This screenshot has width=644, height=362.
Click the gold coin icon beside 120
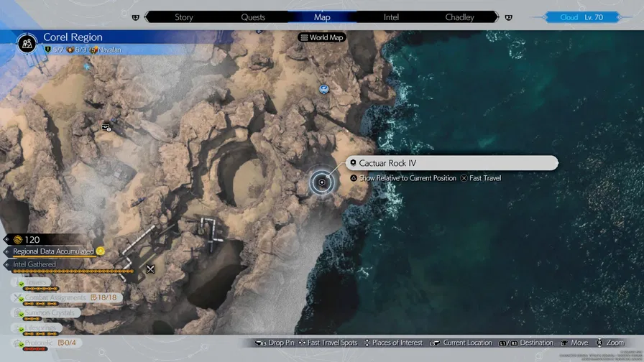click(17, 239)
